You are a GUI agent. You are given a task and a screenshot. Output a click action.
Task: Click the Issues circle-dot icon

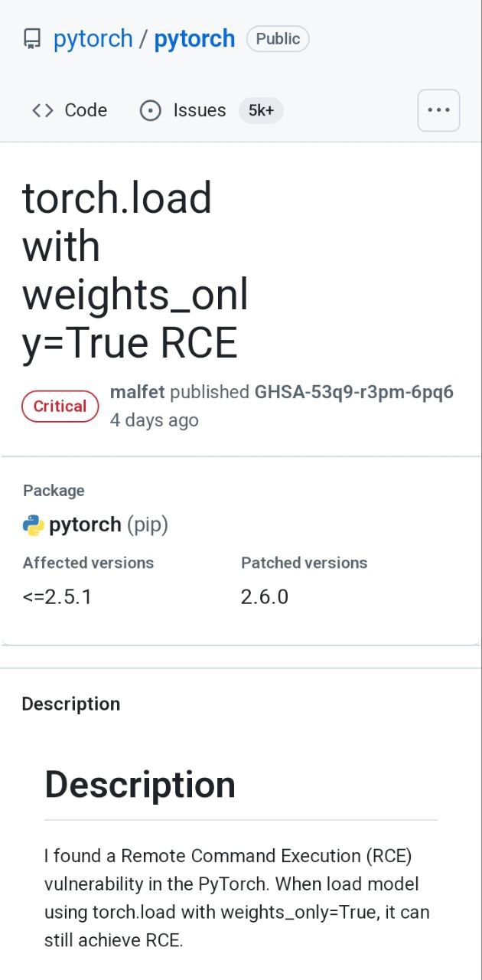pos(151,110)
